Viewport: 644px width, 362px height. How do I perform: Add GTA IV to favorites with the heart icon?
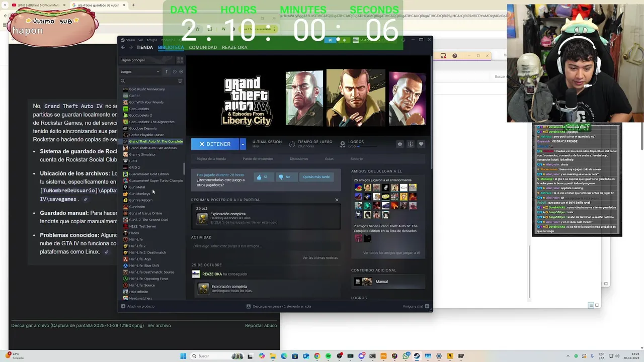coord(421,144)
